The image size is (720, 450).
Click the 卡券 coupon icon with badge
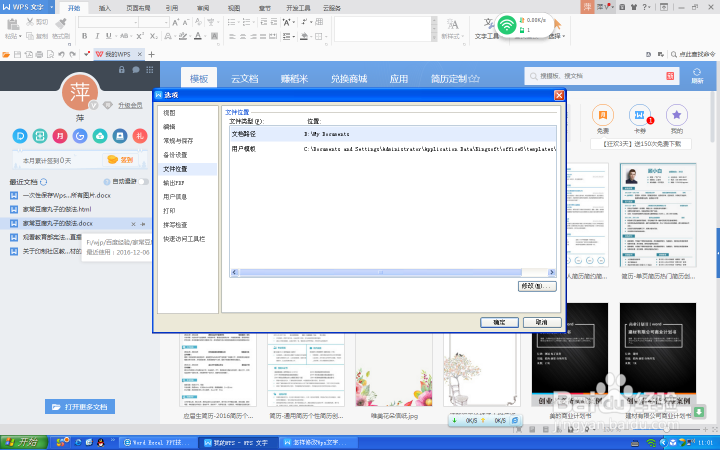pyautogui.click(x=640, y=115)
